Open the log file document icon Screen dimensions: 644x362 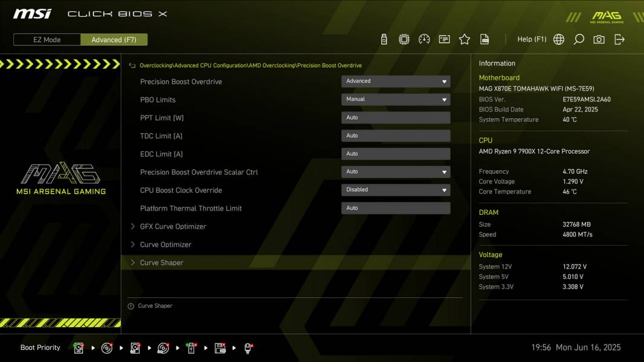pos(485,39)
